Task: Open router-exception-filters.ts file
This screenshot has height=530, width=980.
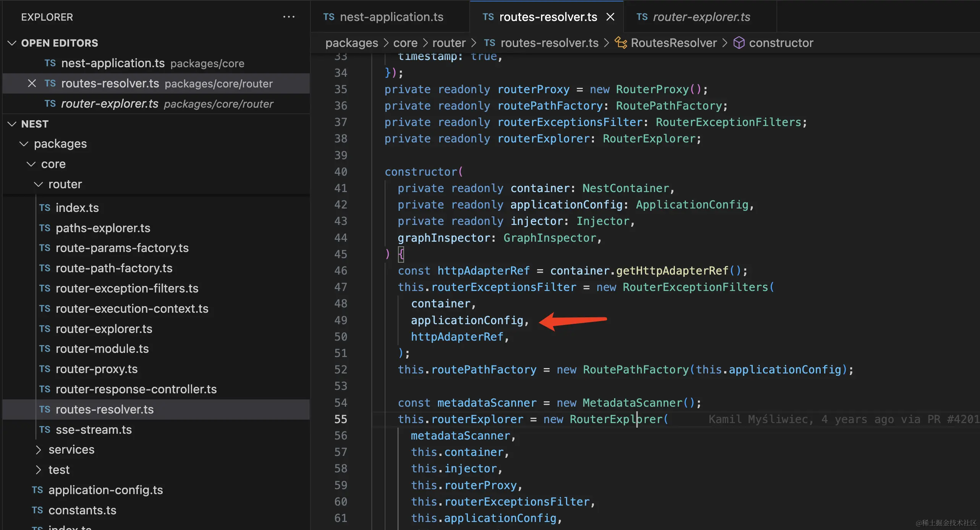Action: coord(127,288)
